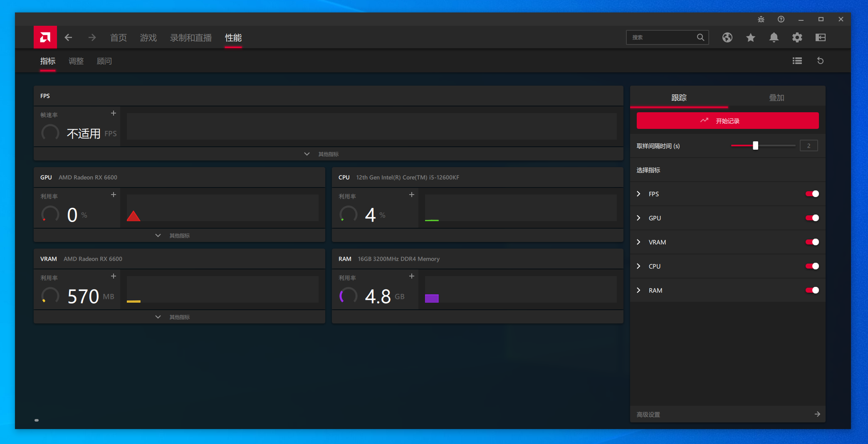
Task: Click the 570 MB VRAM value
Action: (x=91, y=296)
